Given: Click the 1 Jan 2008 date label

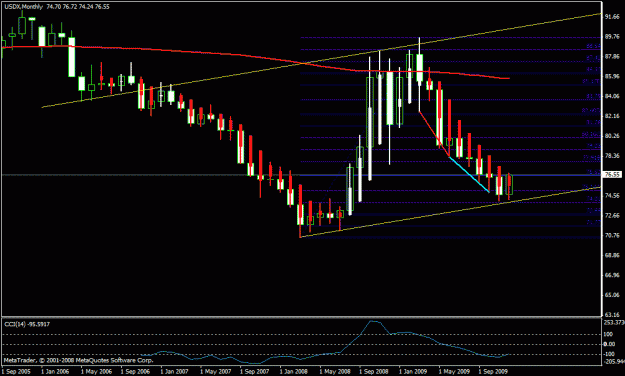Looking at the screenshot, I should [x=293, y=372].
